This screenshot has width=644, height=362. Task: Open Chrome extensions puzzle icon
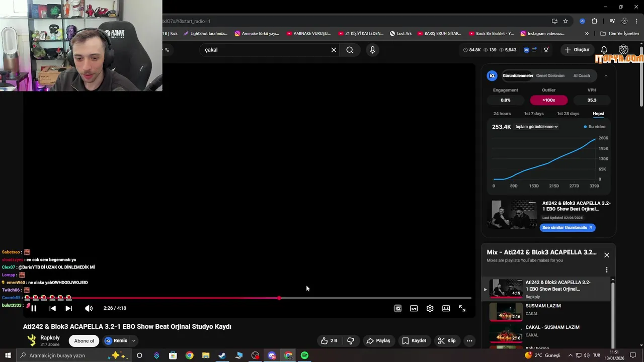(595, 21)
